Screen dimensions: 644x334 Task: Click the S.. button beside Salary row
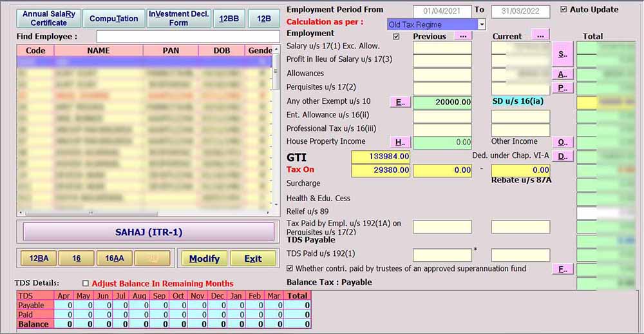tap(562, 54)
